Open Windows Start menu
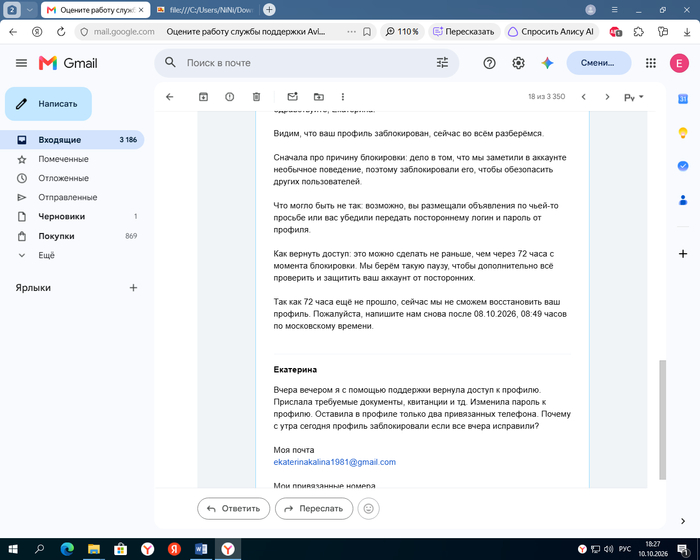The height and width of the screenshot is (560, 700). pyautogui.click(x=13, y=549)
